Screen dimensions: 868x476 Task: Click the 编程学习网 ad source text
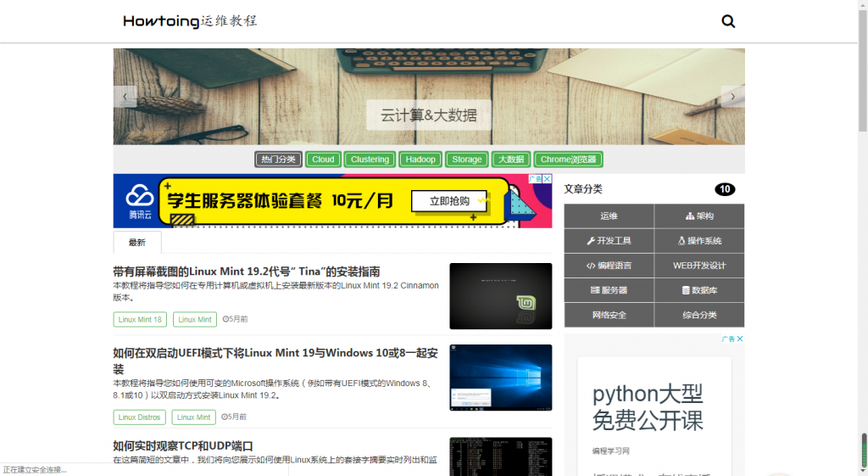tap(610, 451)
